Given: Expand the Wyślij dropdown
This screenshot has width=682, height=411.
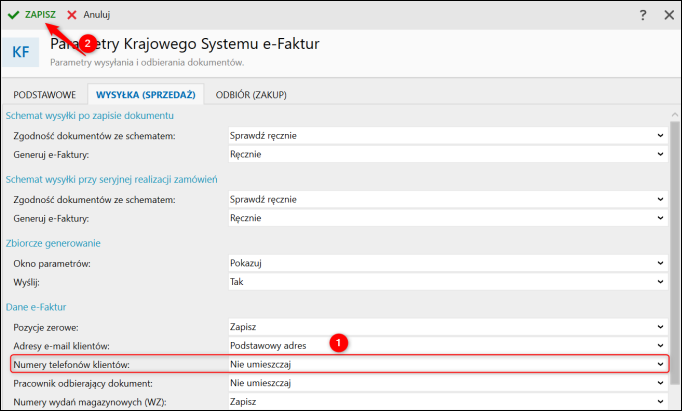Looking at the screenshot, I should pyautogui.click(x=660, y=282).
